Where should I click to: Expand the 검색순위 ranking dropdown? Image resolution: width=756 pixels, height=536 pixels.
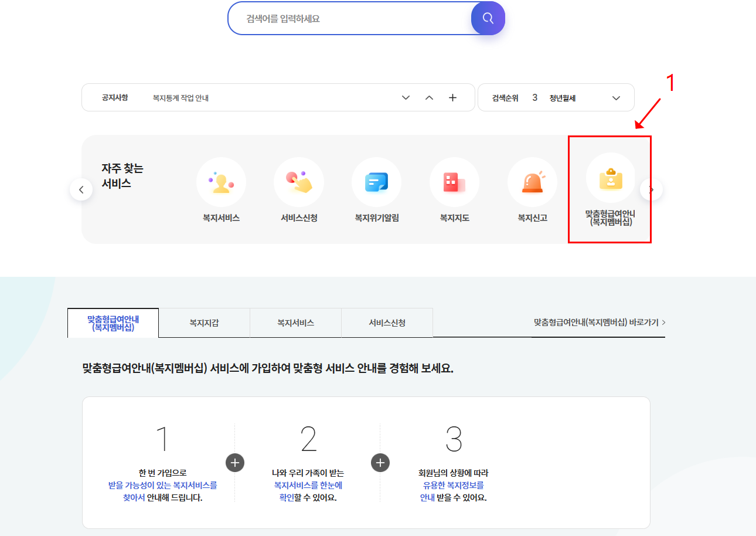pos(616,98)
